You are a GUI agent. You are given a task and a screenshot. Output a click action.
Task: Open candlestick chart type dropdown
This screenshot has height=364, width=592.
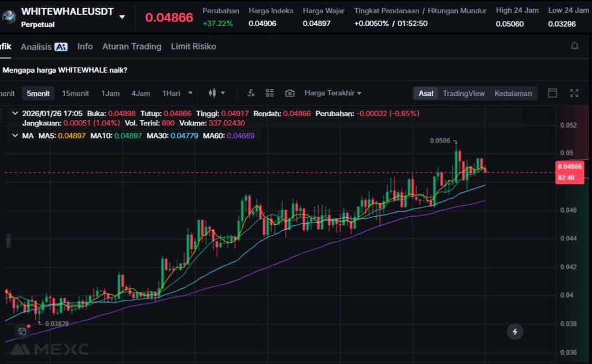click(x=216, y=93)
